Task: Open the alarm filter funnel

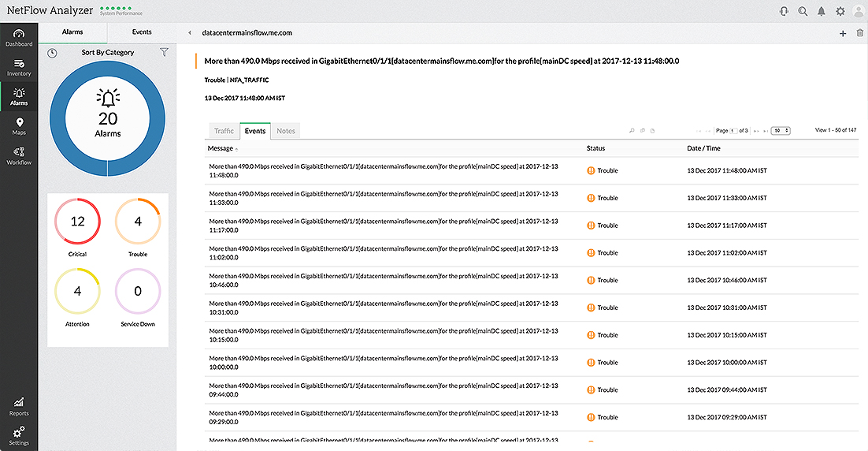Action: pyautogui.click(x=164, y=52)
